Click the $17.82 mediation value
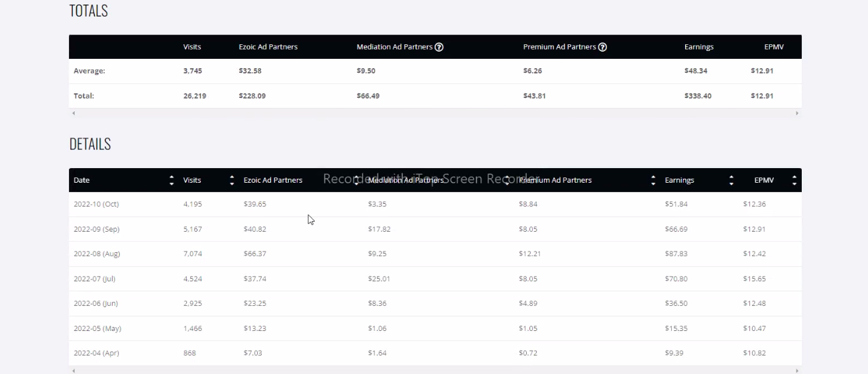 [x=379, y=229]
